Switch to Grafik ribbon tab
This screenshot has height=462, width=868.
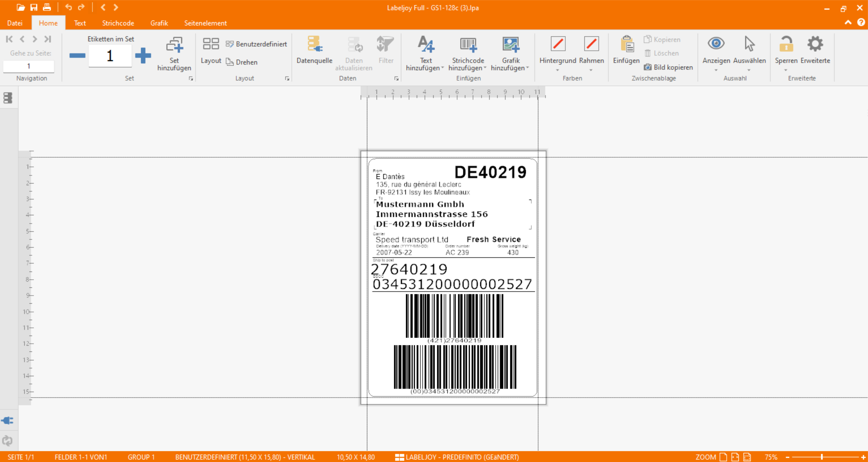click(x=159, y=23)
